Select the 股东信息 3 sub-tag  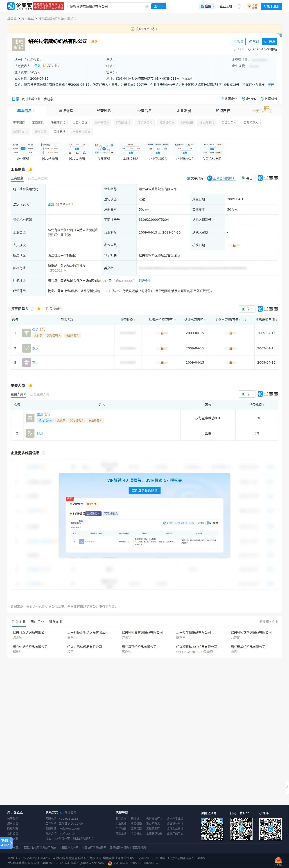[58, 123]
